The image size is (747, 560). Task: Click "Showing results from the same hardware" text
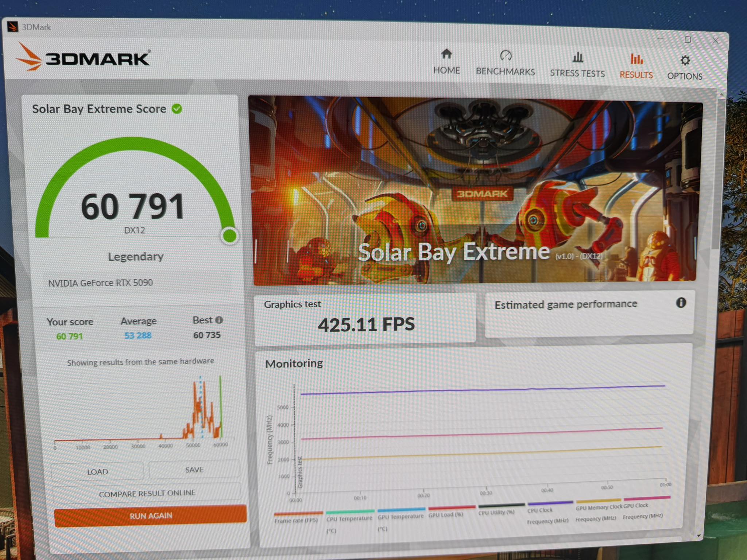pyautogui.click(x=140, y=362)
